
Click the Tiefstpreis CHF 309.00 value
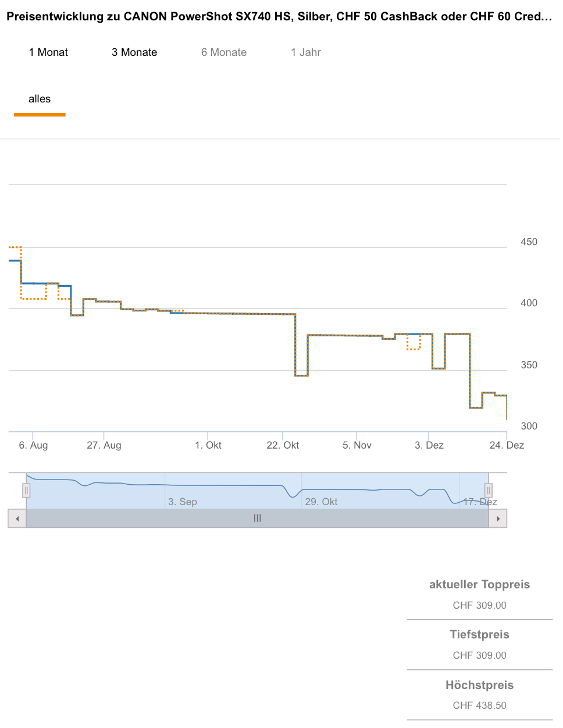[x=479, y=655]
